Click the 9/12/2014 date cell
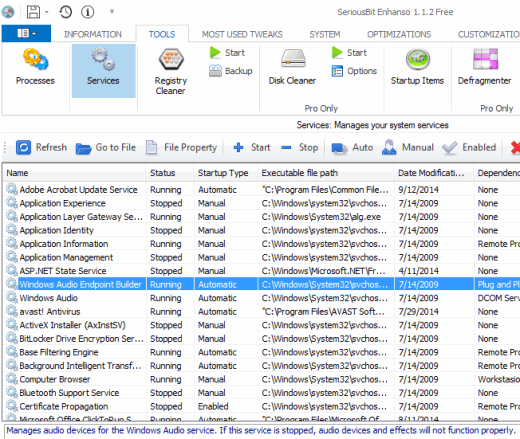The width and height of the screenshot is (520, 439). pos(418,190)
